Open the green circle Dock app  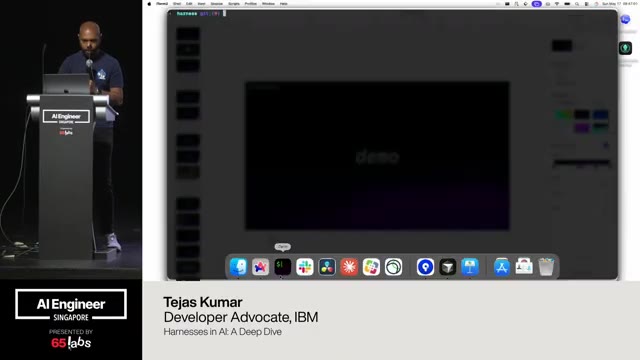(393, 267)
